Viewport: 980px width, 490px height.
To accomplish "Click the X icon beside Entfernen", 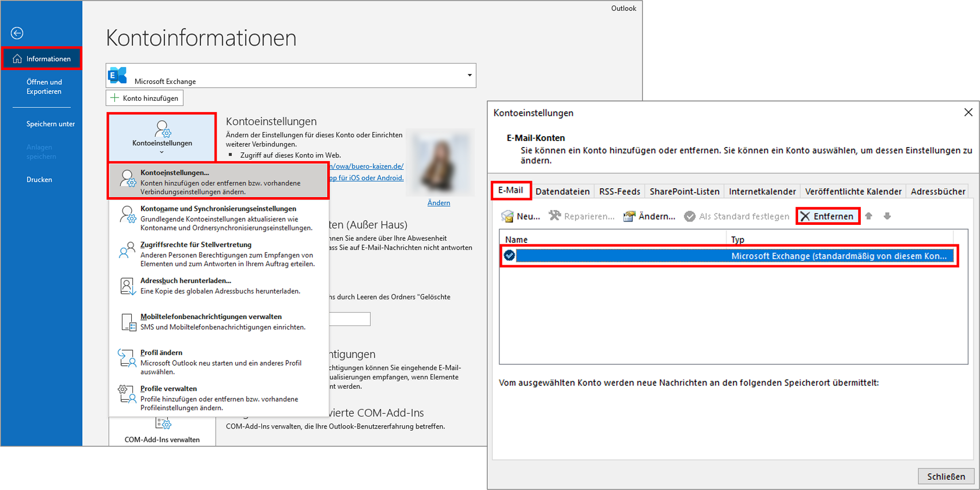I will click(805, 216).
